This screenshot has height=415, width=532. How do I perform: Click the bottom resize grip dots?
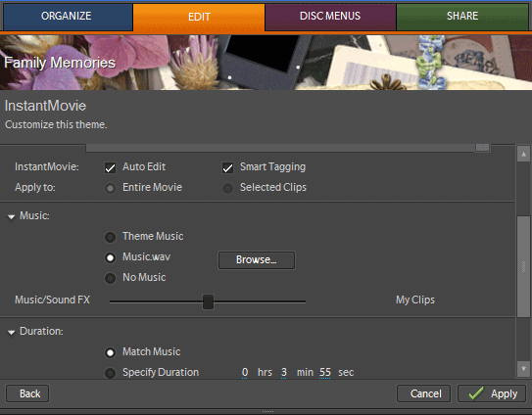(x=267, y=412)
